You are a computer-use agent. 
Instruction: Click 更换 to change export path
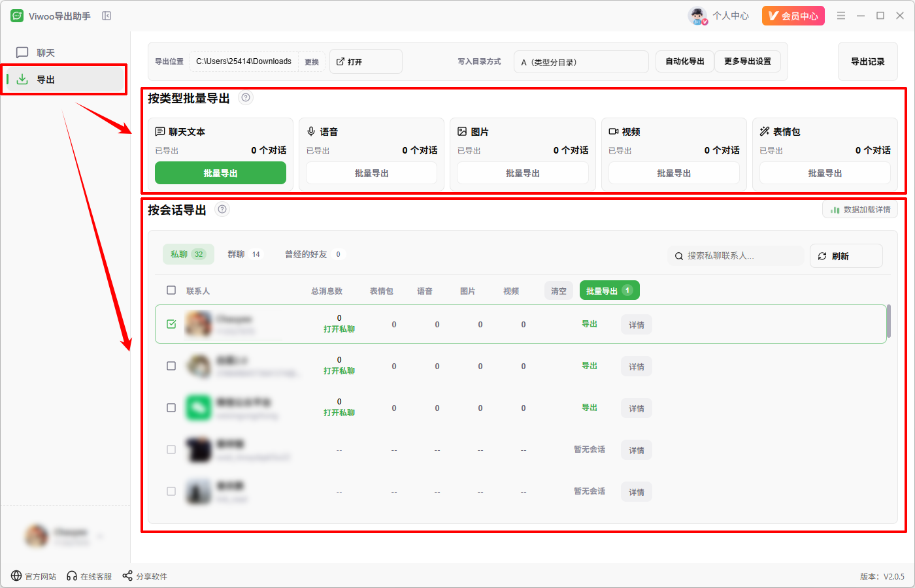coord(312,62)
